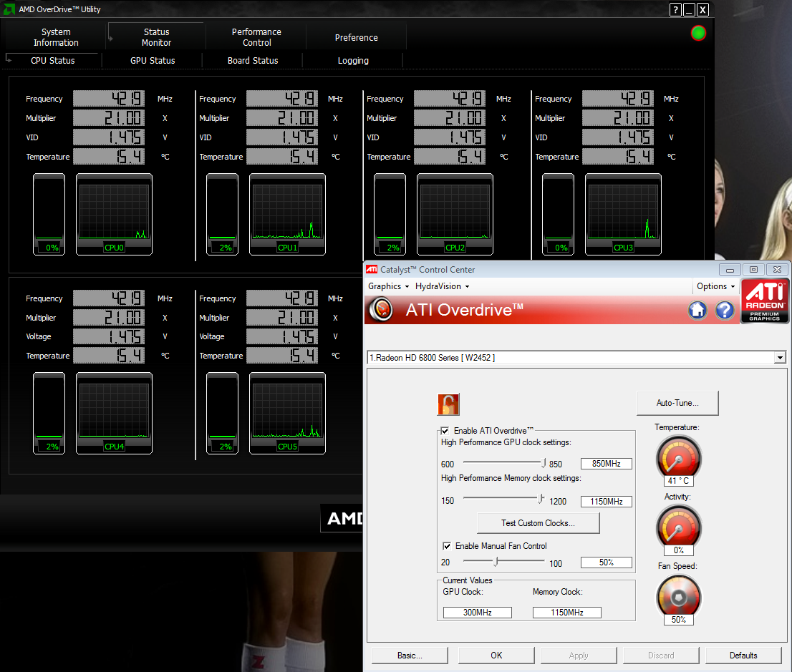Open the Radeon HD 6800 Series dropdown
This screenshot has height=672, width=792.
(x=780, y=357)
